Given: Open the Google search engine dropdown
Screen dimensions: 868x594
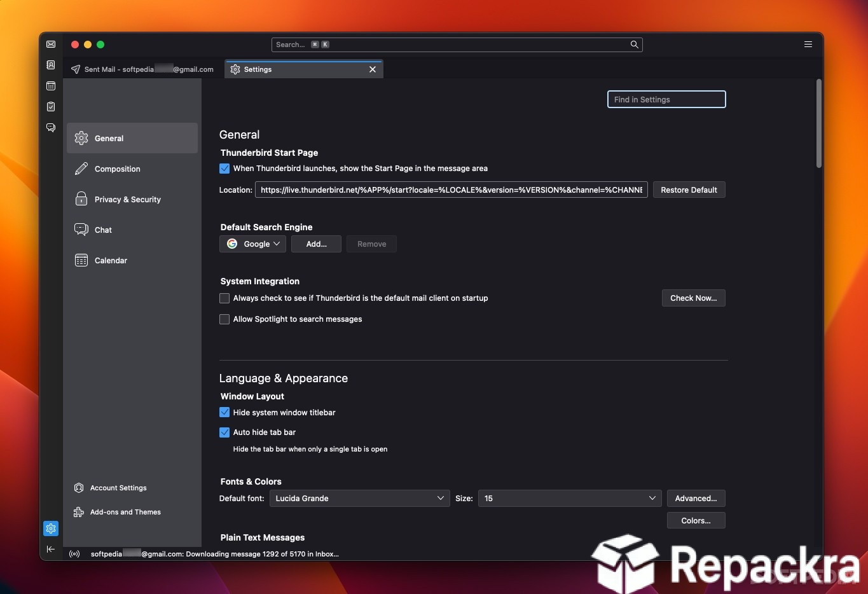Looking at the screenshot, I should tap(252, 244).
